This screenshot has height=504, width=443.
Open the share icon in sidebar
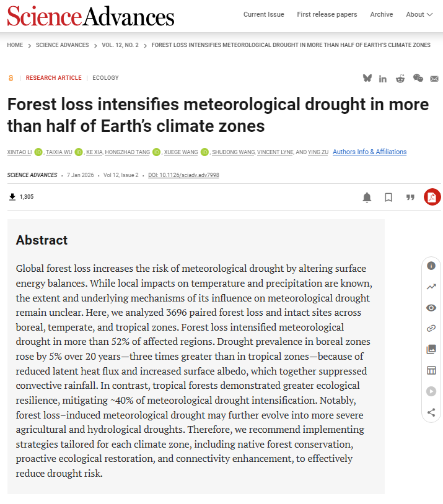coord(431,412)
